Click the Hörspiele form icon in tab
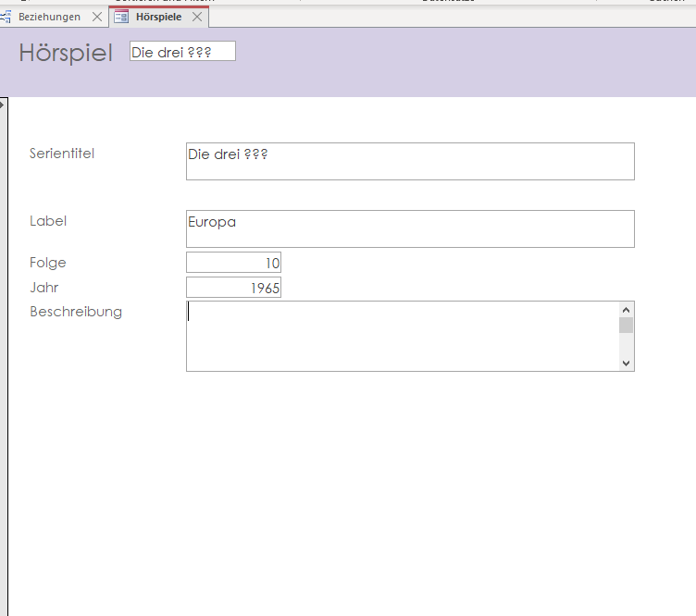 (x=121, y=17)
